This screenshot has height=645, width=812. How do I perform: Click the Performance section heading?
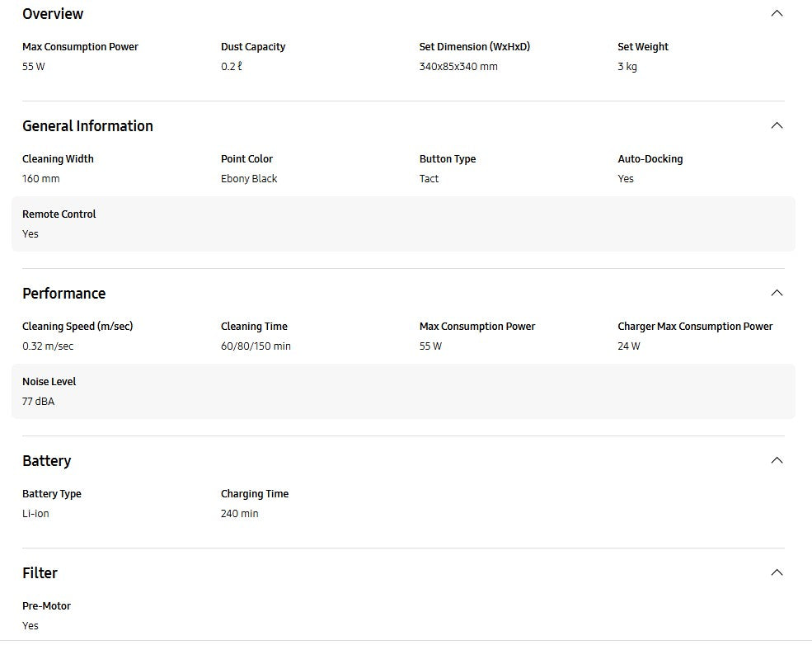coord(63,294)
